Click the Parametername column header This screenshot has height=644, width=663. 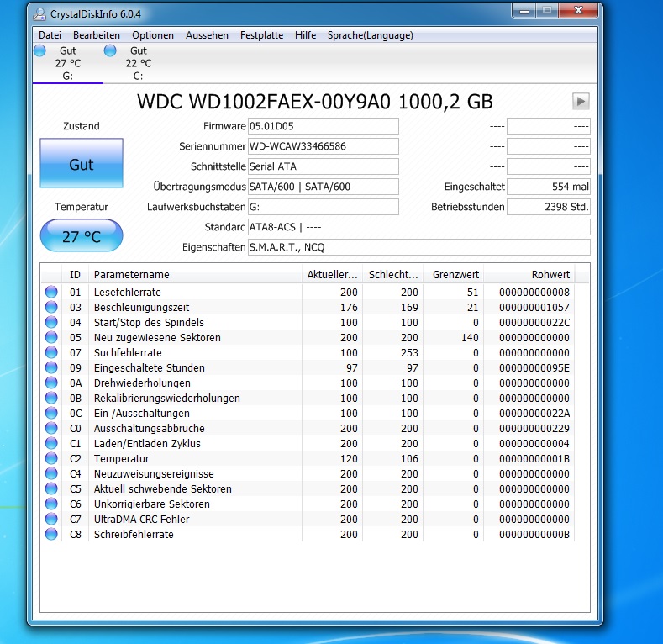pos(195,275)
